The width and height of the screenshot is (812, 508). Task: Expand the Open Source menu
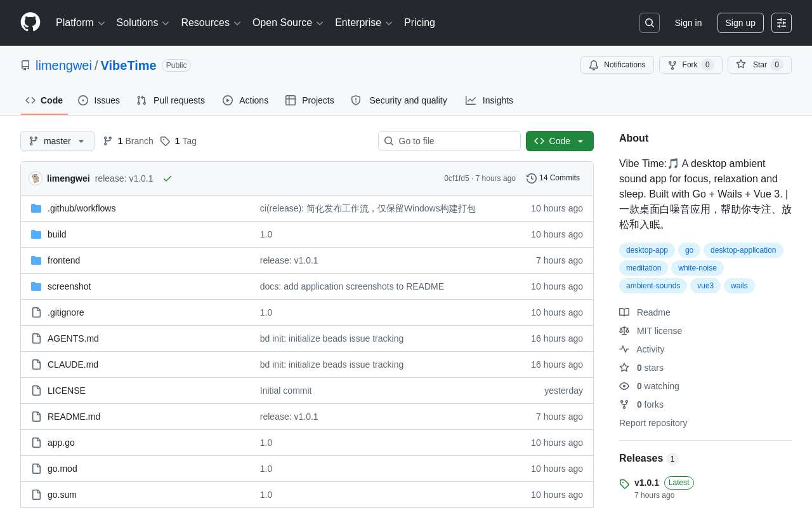[288, 23]
